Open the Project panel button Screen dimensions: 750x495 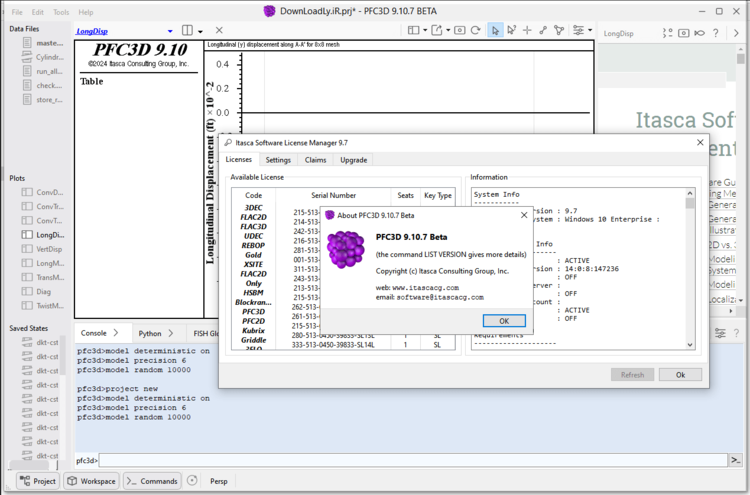point(36,481)
